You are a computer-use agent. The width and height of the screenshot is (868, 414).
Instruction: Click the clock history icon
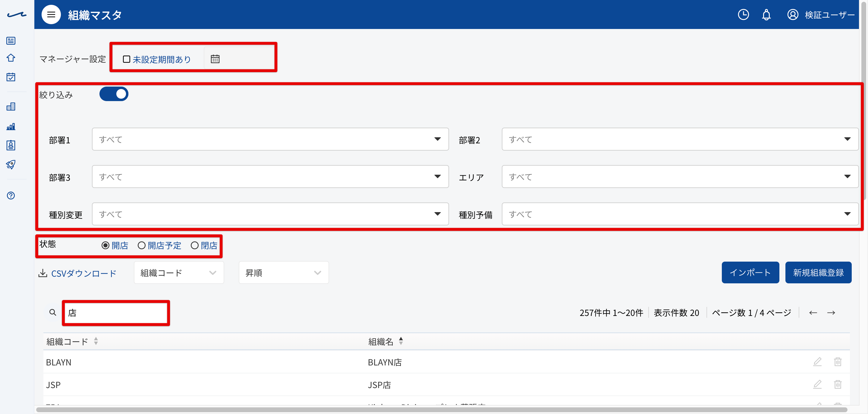[743, 14]
